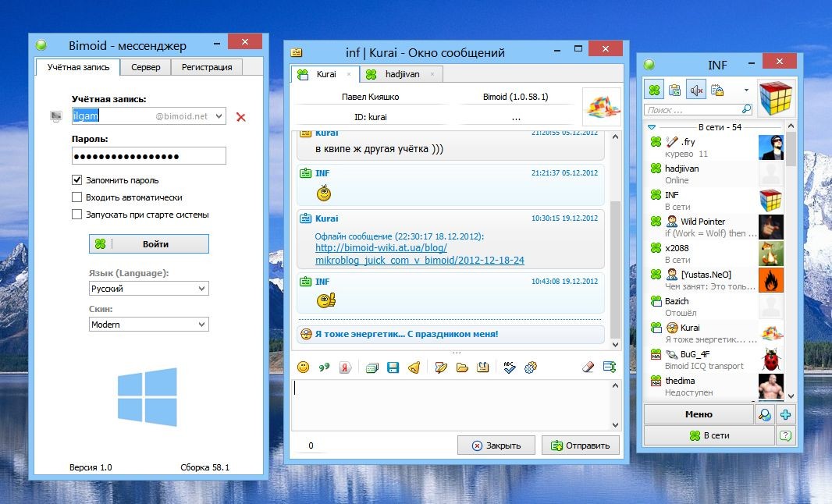Collapse the В сети - 54 group
The width and height of the screenshot is (832, 504).
652,127
